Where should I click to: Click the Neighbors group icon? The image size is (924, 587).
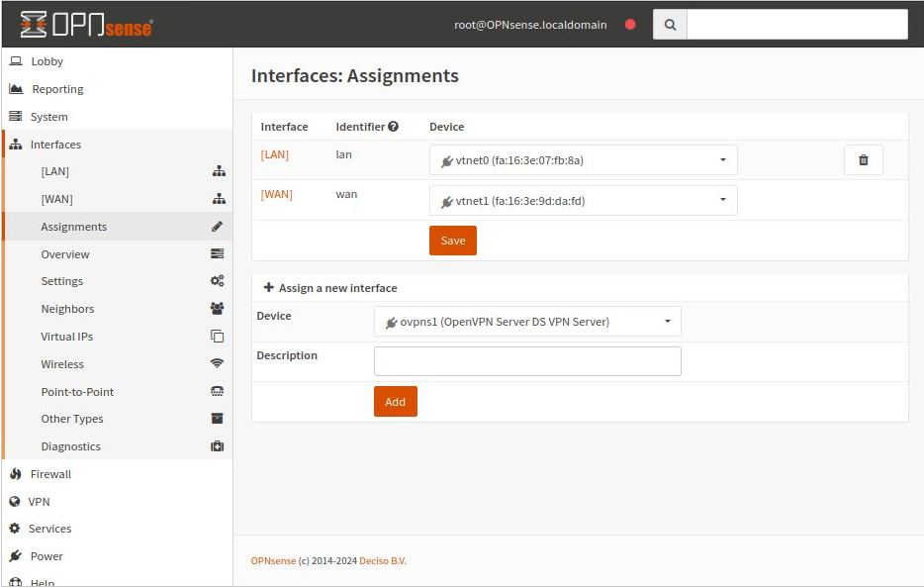coord(216,308)
